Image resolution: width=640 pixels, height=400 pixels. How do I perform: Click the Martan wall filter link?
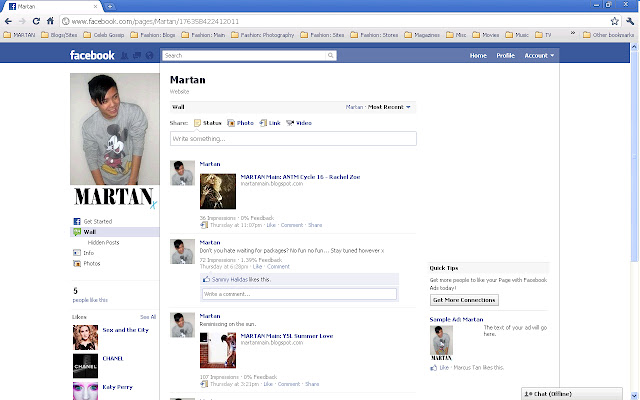pyautogui.click(x=354, y=107)
